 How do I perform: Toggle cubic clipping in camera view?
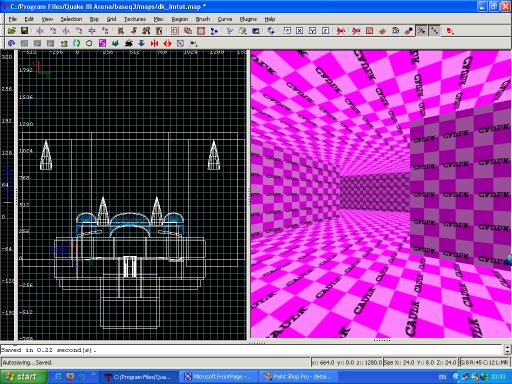coord(256,31)
